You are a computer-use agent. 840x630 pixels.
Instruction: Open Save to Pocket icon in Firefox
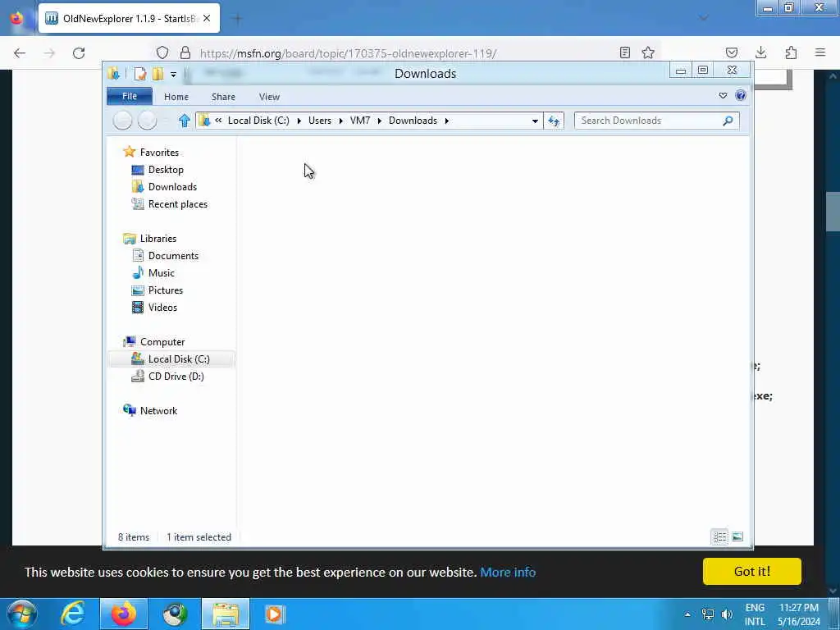click(731, 52)
